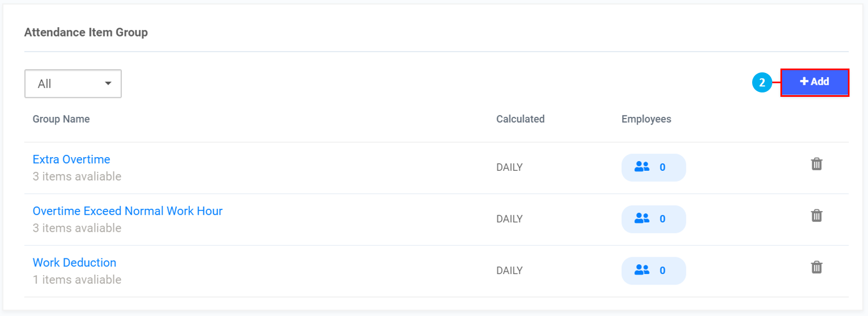Viewport: 868px width, 316px height.
Task: Click employee count 0 for Work Deduction
Action: [x=662, y=270]
